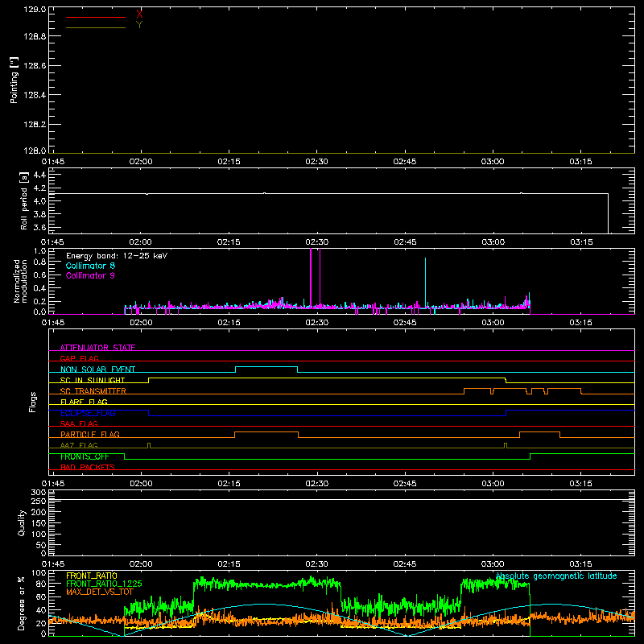
Task: Click the white Quality line at 250
Action: tap(341, 500)
